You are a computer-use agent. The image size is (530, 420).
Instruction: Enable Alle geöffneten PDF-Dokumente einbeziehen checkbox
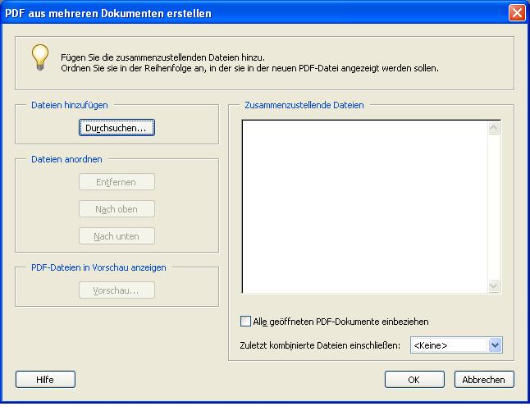pos(246,322)
